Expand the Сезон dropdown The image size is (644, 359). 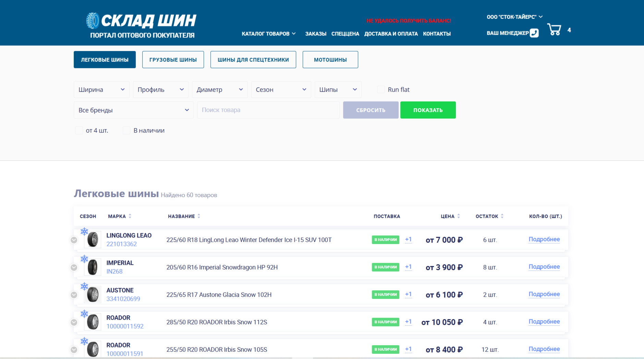281,89
